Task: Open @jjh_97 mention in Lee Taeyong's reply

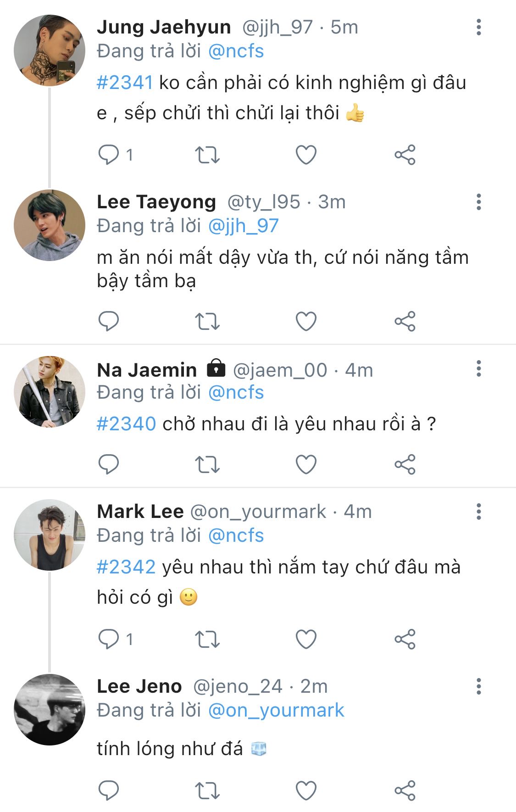Action: [x=243, y=226]
